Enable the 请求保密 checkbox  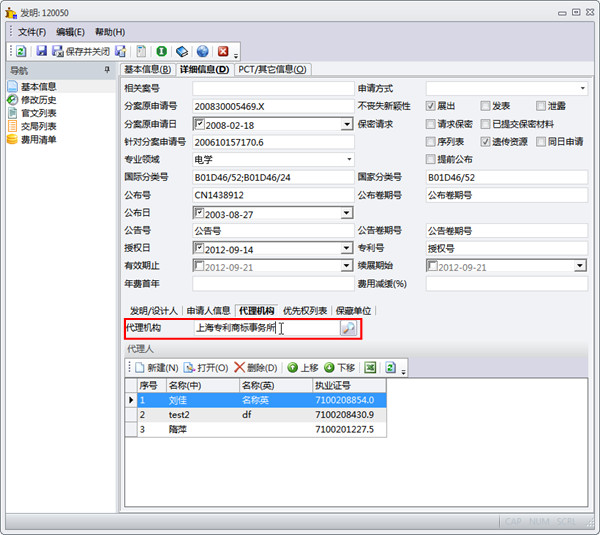pos(430,124)
